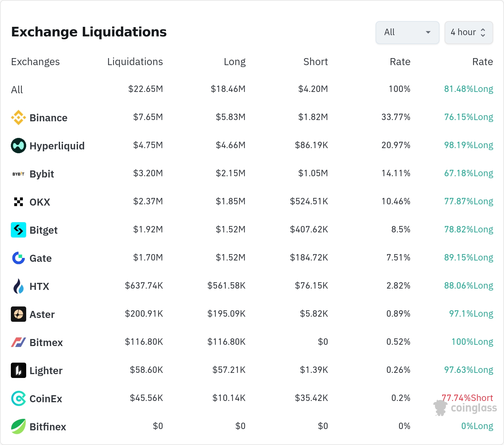Click the CoinEx logo icon
The width and height of the screenshot is (504, 445).
click(19, 398)
